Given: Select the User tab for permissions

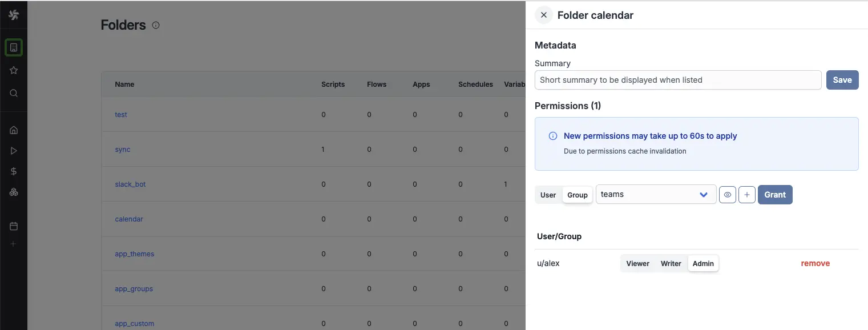Looking at the screenshot, I should click(547, 195).
